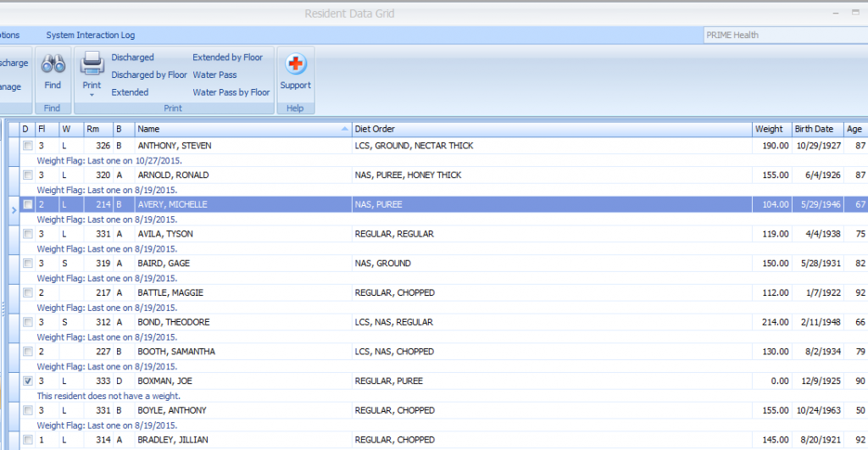This screenshot has height=450, width=868.
Task: Check the box for ANTHONY, STEVEN
Action: 28,146
